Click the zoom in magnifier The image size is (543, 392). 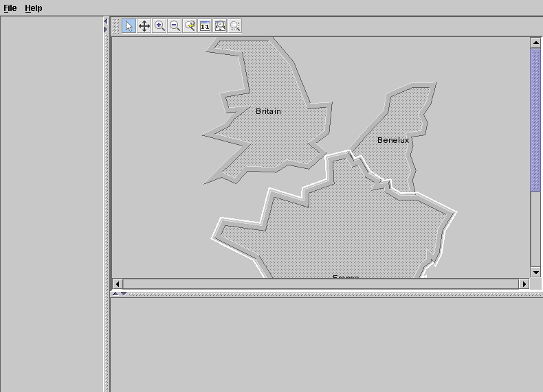pyautogui.click(x=159, y=26)
